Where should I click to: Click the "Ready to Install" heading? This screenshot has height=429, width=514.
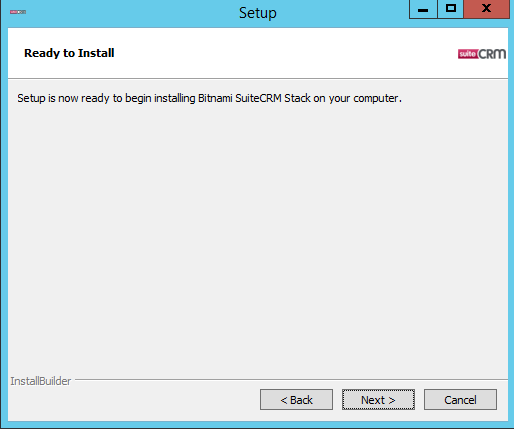pos(69,53)
